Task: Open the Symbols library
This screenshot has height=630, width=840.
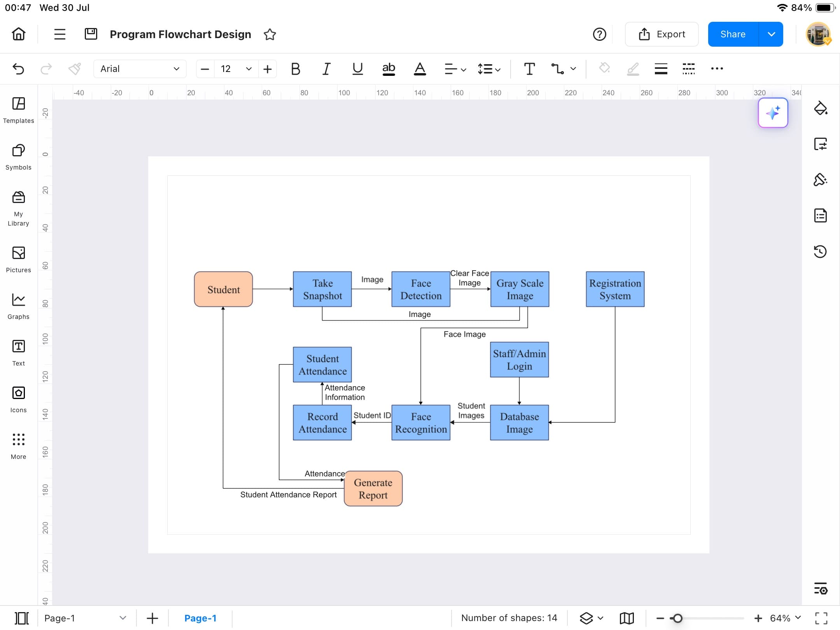Action: [x=18, y=155]
